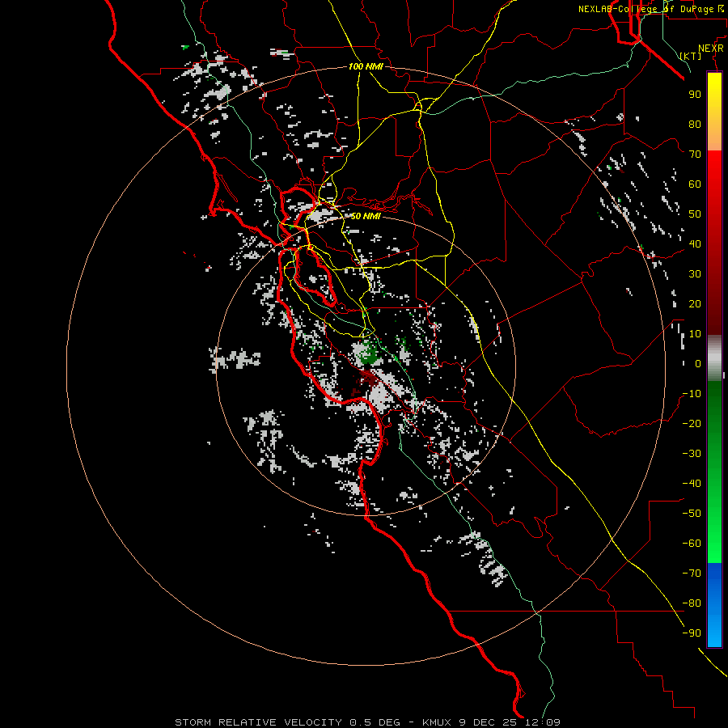
Task: Click the positive 70 value on the velocity scale
Action: pyautogui.click(x=695, y=154)
